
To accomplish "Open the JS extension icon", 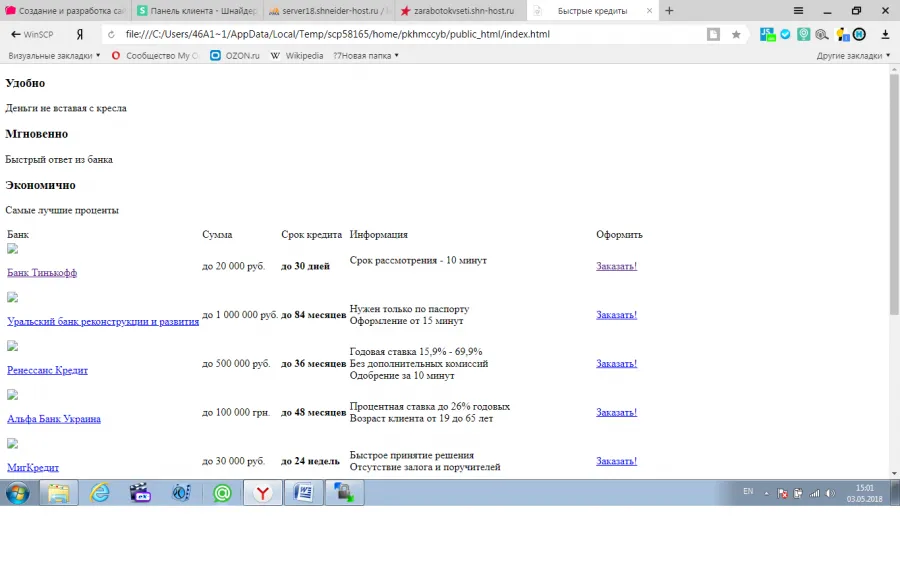I will pyautogui.click(x=767, y=34).
